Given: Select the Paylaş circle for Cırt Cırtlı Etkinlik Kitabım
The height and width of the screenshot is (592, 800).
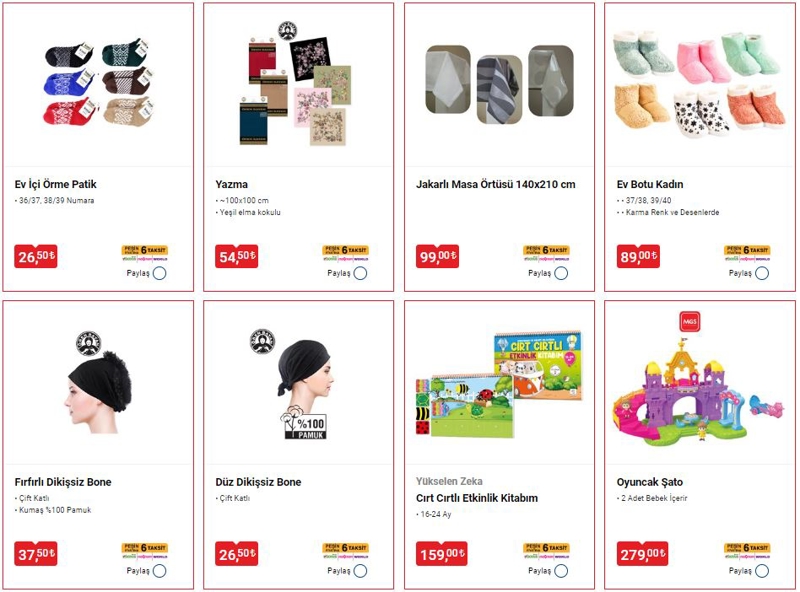Looking at the screenshot, I should point(561,571).
